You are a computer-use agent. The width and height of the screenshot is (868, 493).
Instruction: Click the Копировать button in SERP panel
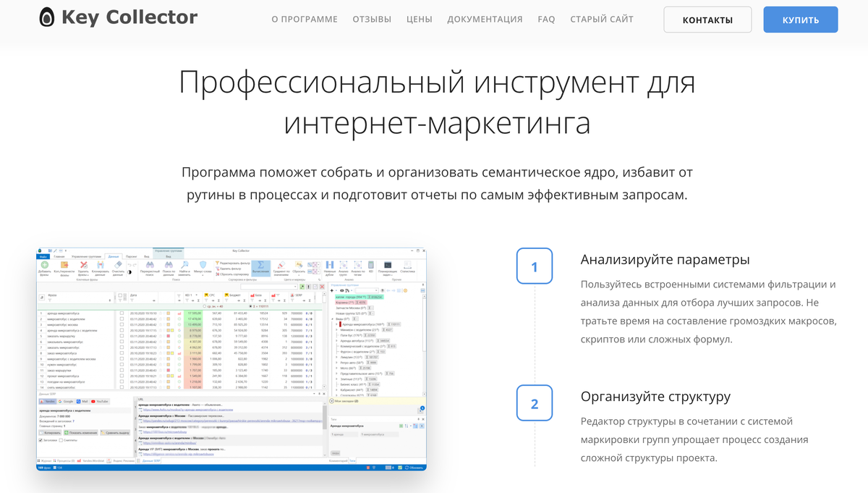(50, 433)
